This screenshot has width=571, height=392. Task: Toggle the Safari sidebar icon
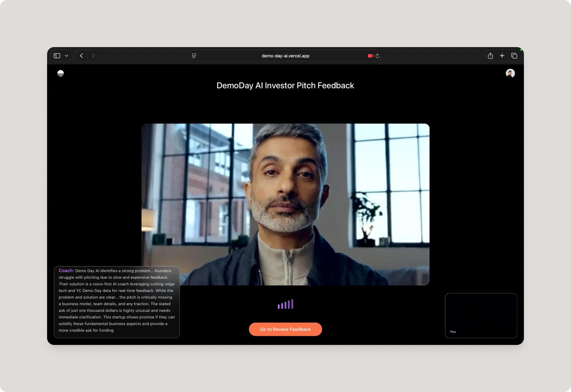coord(57,56)
